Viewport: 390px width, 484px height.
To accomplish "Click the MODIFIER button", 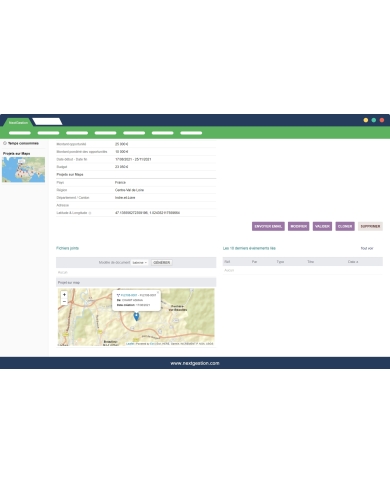I will [298, 226].
